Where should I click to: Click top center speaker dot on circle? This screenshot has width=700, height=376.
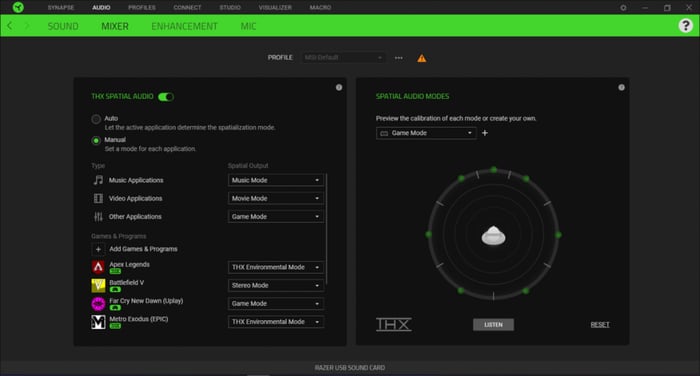(x=493, y=170)
